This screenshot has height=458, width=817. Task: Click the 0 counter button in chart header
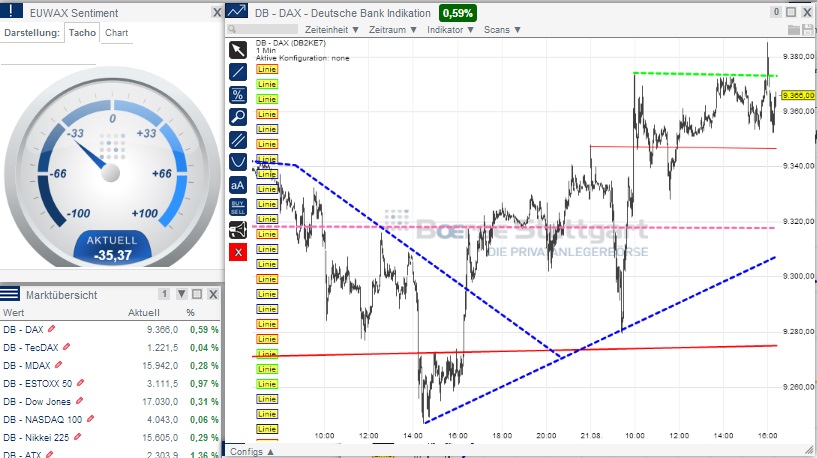(x=776, y=12)
